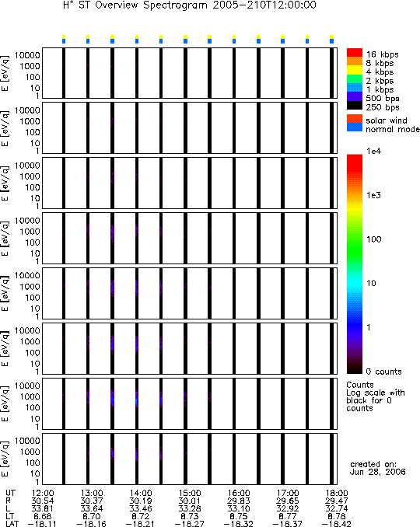
Task: Click the '1e3' color bar label
Action: [373, 195]
